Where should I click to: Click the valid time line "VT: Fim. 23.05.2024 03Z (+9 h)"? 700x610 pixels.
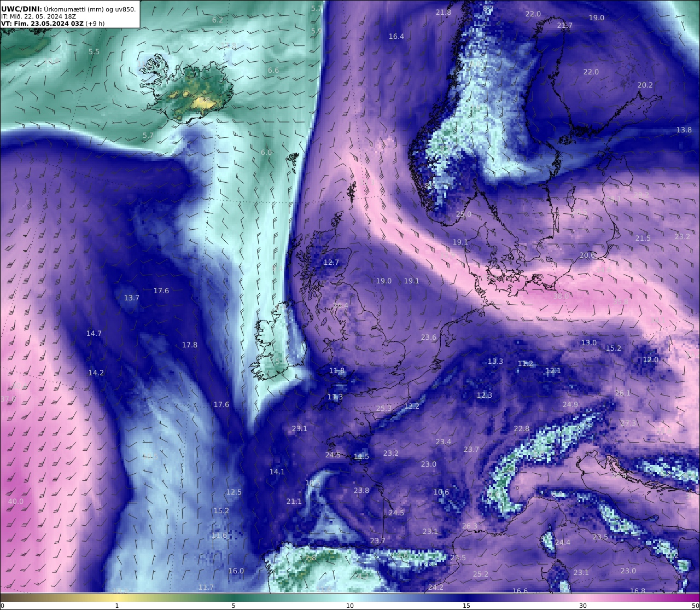pyautogui.click(x=53, y=24)
